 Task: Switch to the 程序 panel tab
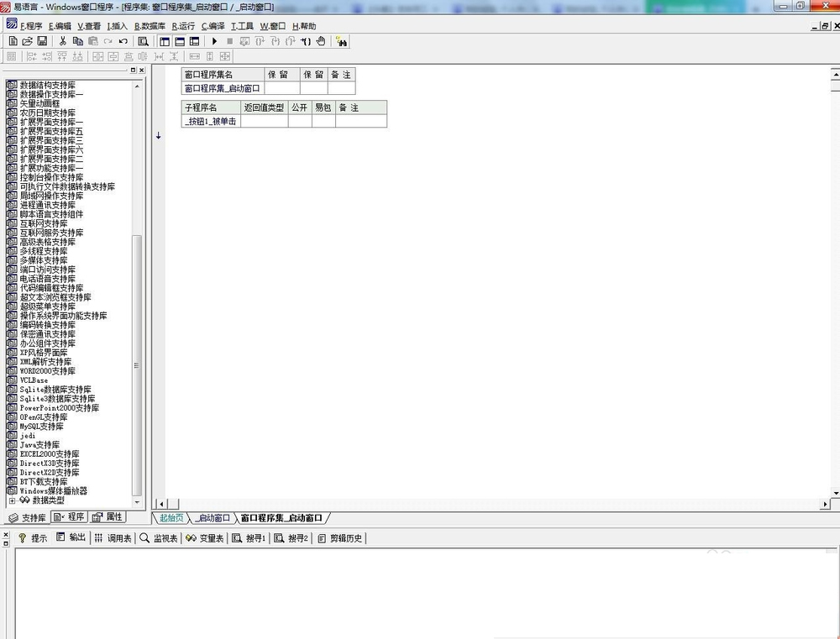[69, 517]
